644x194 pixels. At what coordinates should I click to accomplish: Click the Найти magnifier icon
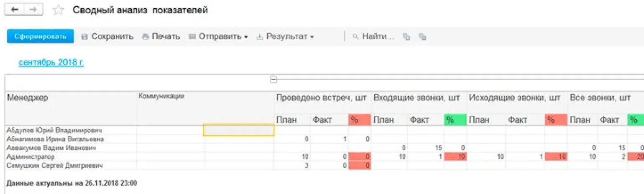tap(356, 37)
